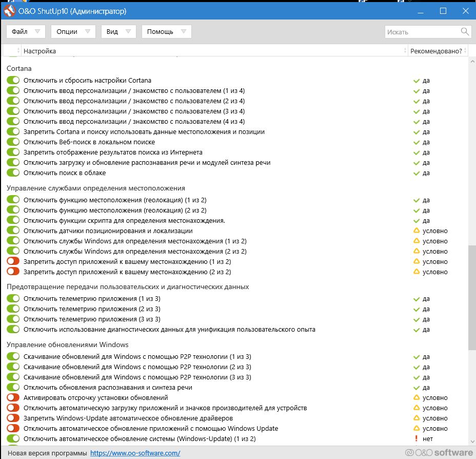
Task: Open the Опции dropdown arrow
Action: click(x=88, y=31)
